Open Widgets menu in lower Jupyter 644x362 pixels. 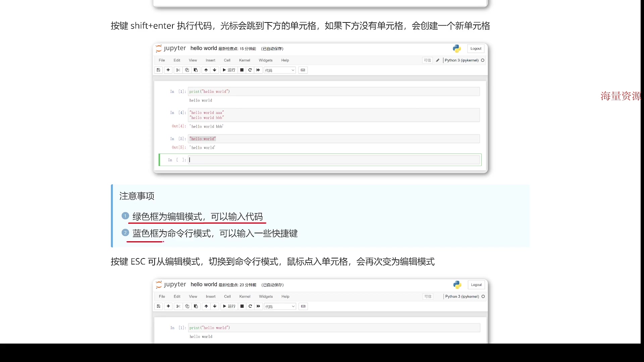pos(266,297)
